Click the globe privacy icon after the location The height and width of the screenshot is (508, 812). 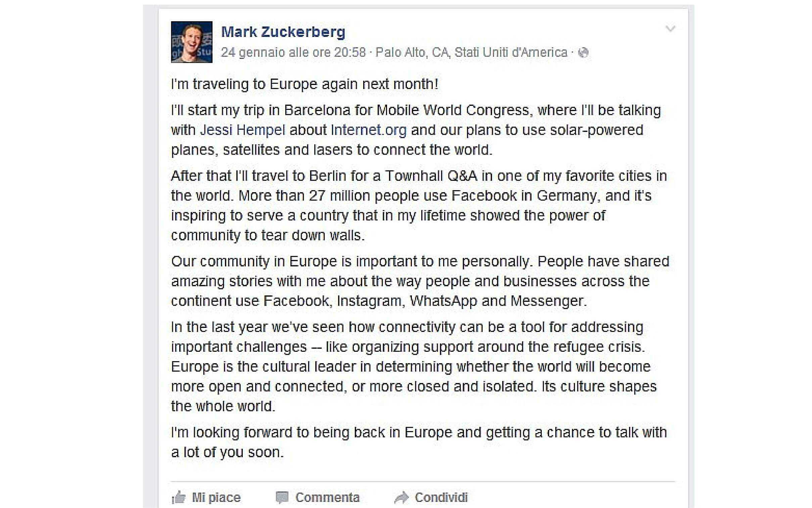pyautogui.click(x=583, y=53)
